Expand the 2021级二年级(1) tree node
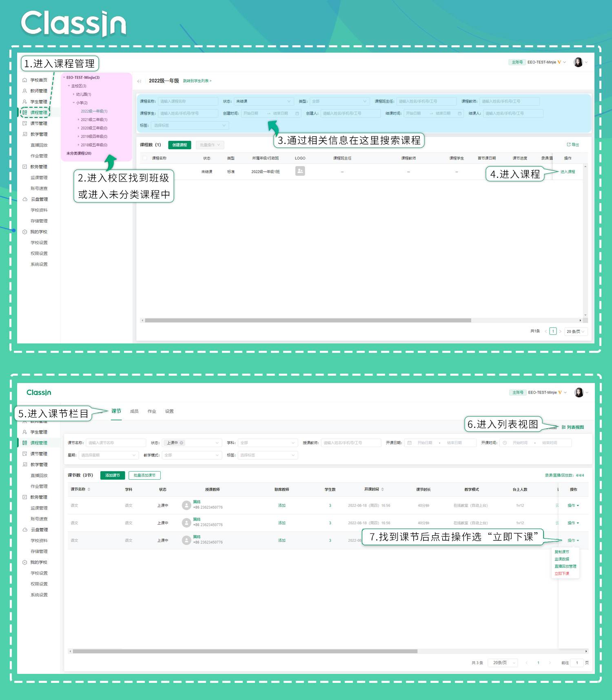The height and width of the screenshot is (700, 612). pyautogui.click(x=79, y=120)
